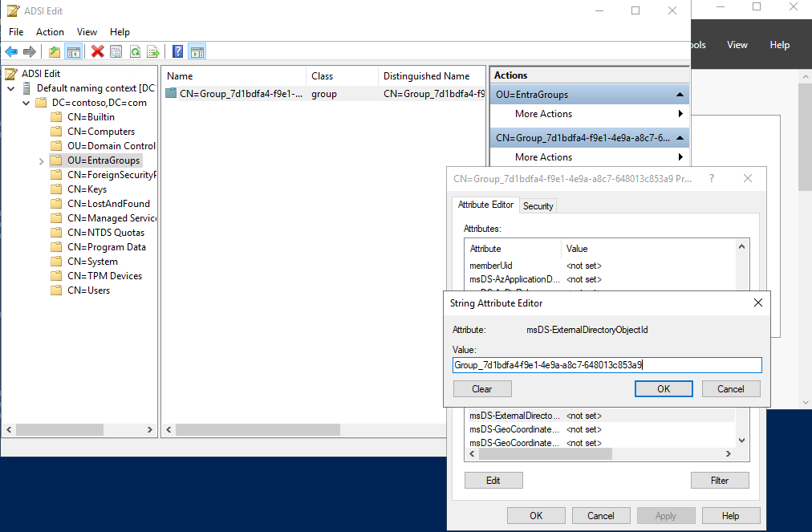Click the Filter button in Attribute Editor
812x532 pixels.
coord(719,481)
